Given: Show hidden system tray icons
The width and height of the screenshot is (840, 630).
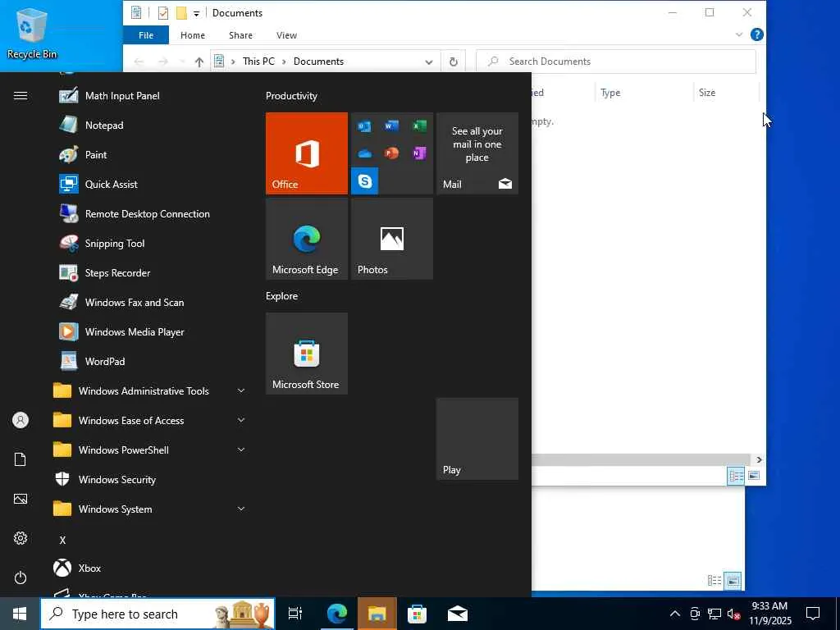Looking at the screenshot, I should 675,614.
